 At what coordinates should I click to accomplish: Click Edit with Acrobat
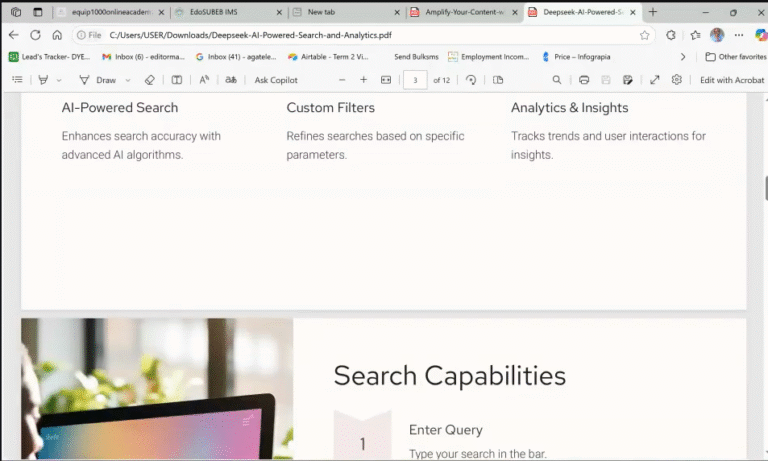click(732, 80)
